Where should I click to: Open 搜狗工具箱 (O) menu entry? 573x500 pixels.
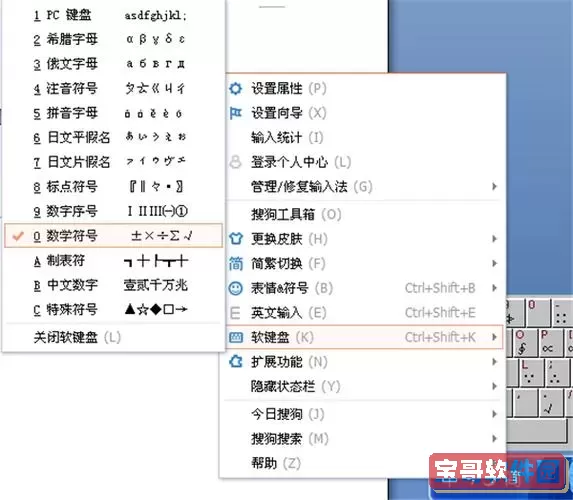[364, 214]
